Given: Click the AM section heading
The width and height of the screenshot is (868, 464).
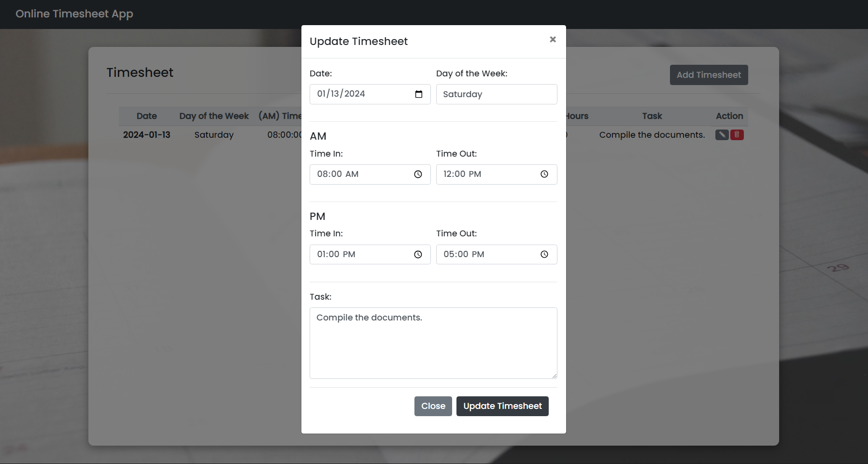Looking at the screenshot, I should (318, 136).
